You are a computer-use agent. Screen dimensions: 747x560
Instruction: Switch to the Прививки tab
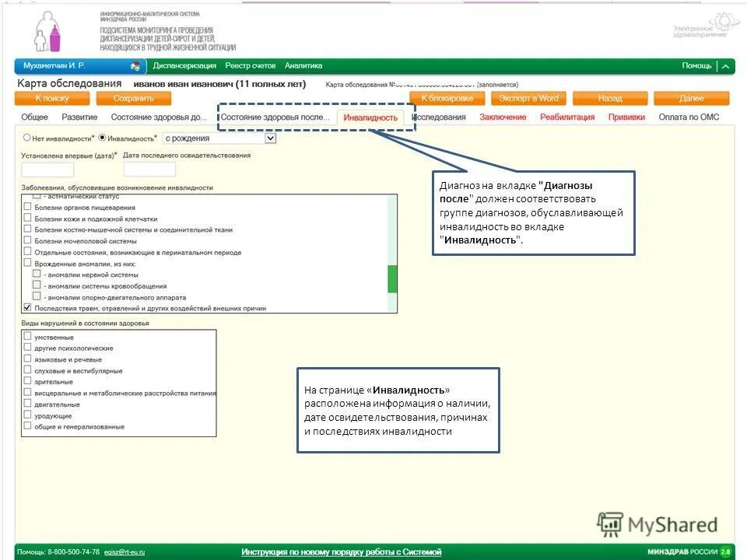tap(626, 117)
